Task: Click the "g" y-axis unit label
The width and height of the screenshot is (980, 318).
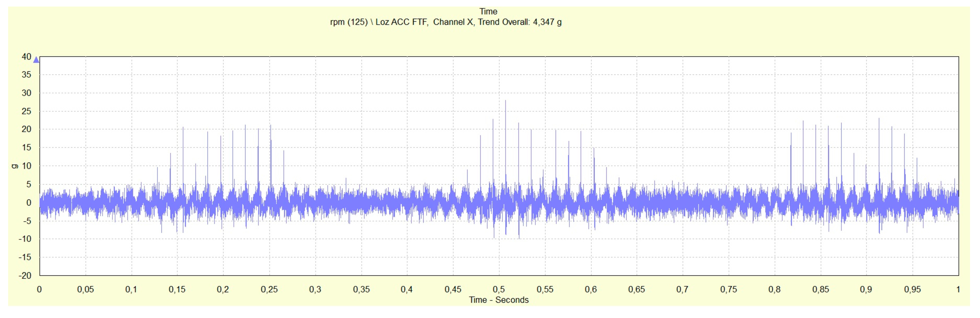Action: [x=15, y=166]
